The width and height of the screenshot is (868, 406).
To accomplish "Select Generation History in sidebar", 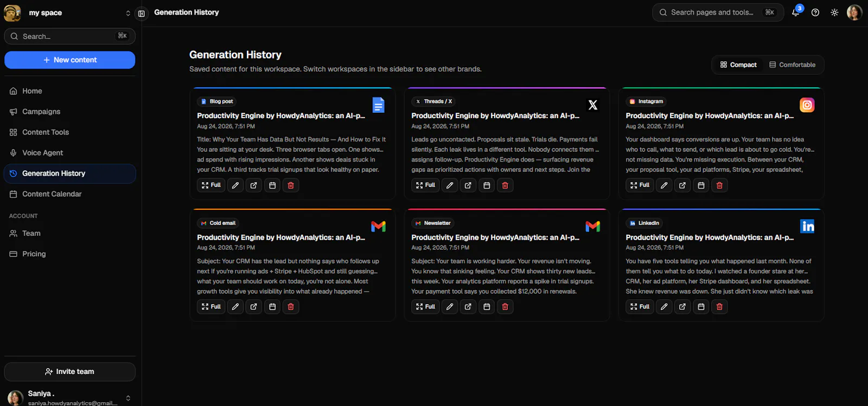I will [x=70, y=173].
